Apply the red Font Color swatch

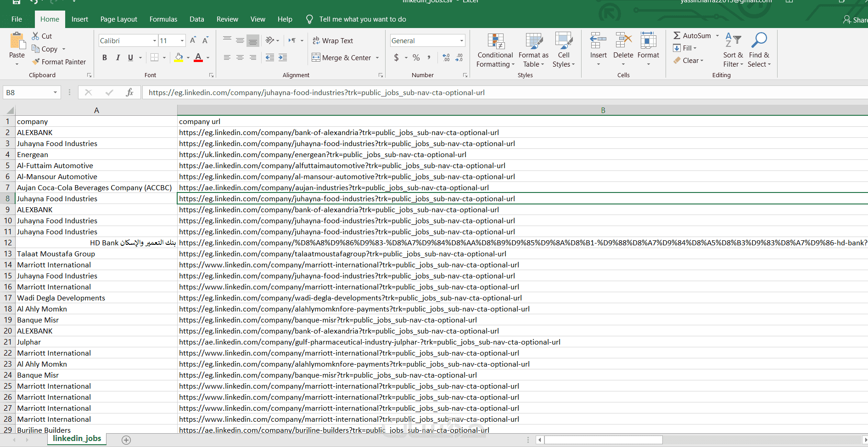(198, 57)
